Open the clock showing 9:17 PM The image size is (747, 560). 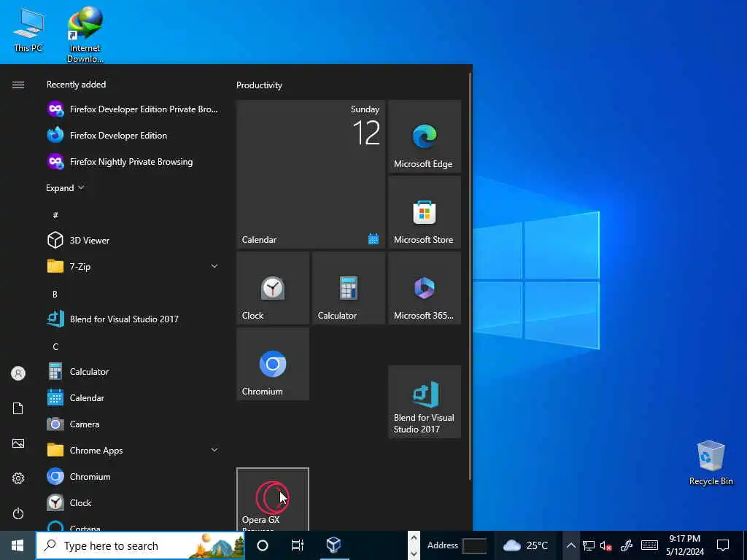coord(684,545)
